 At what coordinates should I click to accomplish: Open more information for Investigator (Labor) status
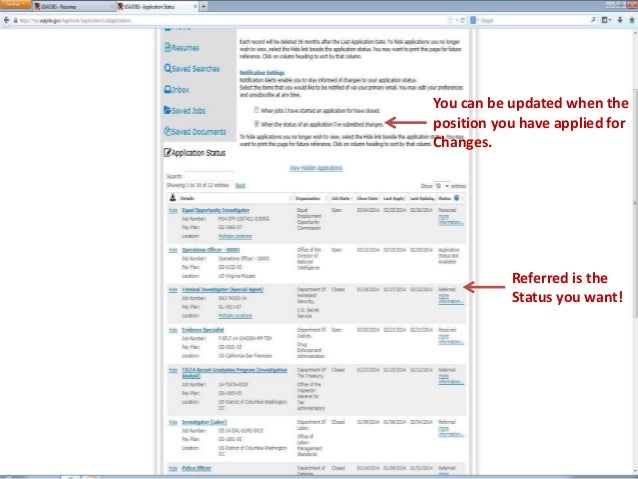click(x=450, y=431)
